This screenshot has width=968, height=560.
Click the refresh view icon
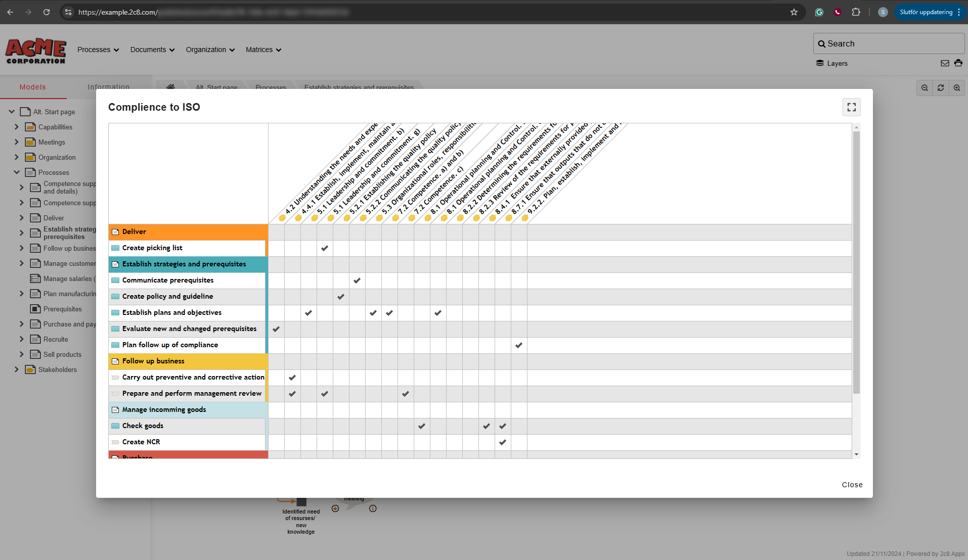940,87
